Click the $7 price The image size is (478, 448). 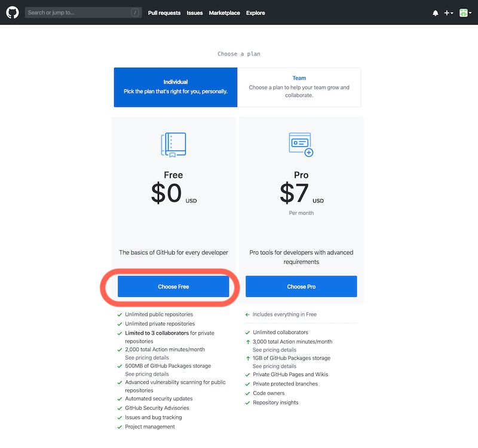pyautogui.click(x=294, y=193)
